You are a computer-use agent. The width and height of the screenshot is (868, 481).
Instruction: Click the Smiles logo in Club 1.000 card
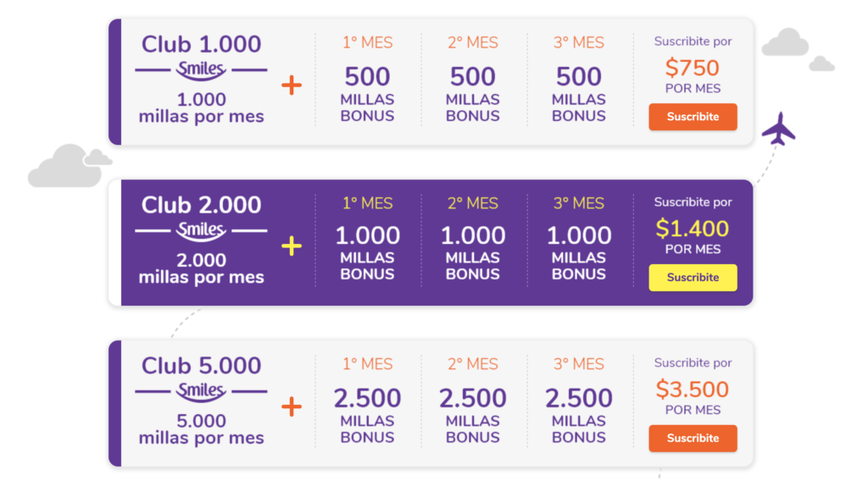(x=201, y=70)
